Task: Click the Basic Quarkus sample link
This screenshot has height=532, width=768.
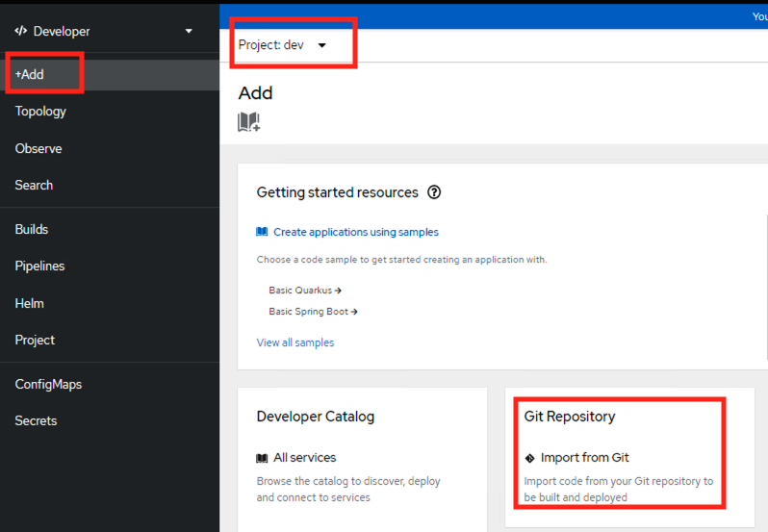Action: (304, 290)
